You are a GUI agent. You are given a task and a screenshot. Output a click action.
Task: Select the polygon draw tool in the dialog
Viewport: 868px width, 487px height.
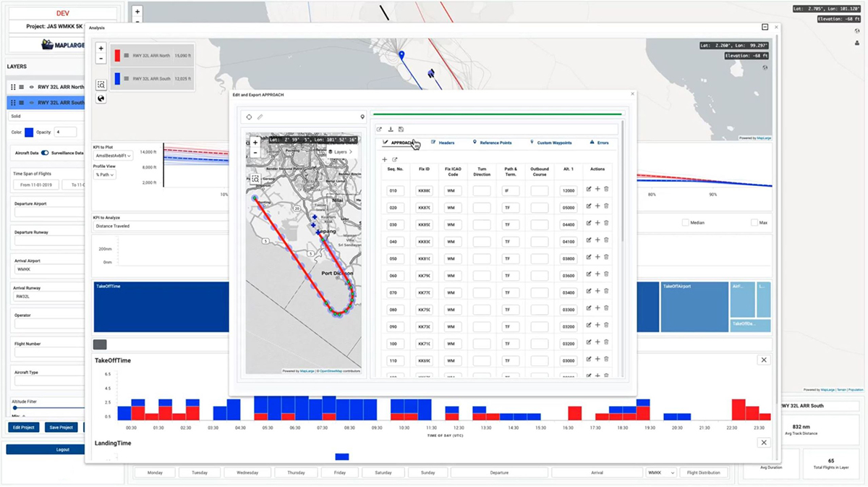[x=248, y=117]
